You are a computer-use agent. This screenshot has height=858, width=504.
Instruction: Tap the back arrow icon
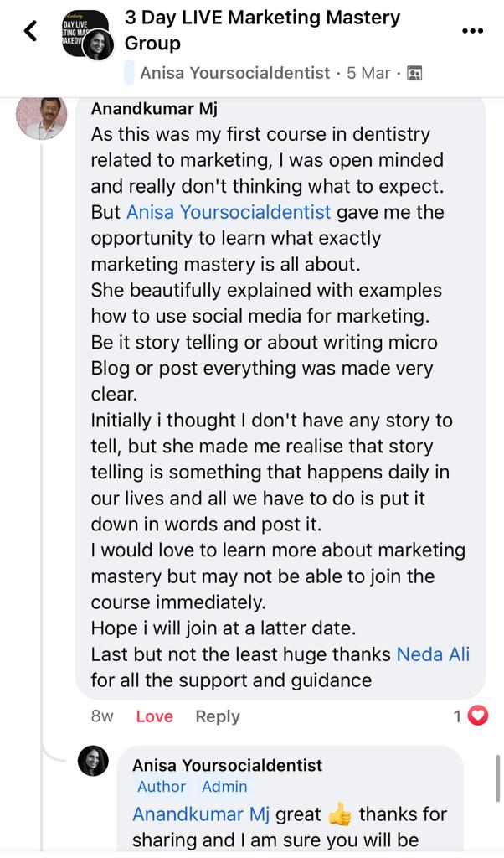(31, 32)
